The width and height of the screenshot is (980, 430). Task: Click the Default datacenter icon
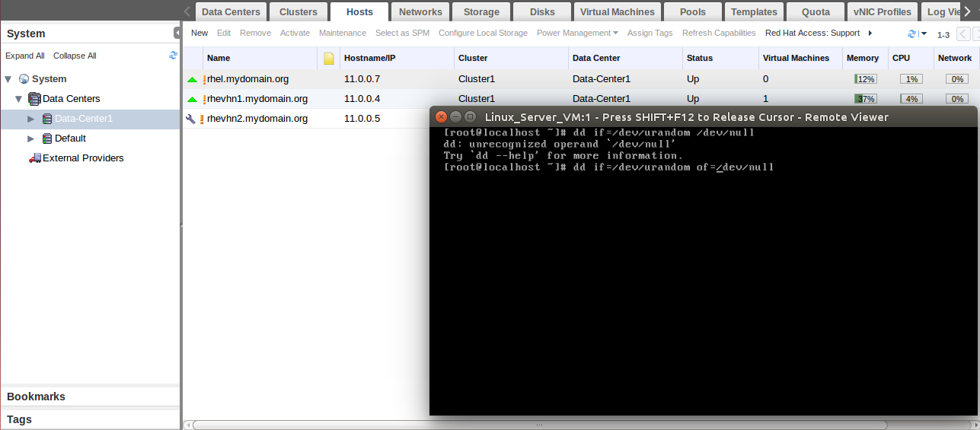point(47,139)
